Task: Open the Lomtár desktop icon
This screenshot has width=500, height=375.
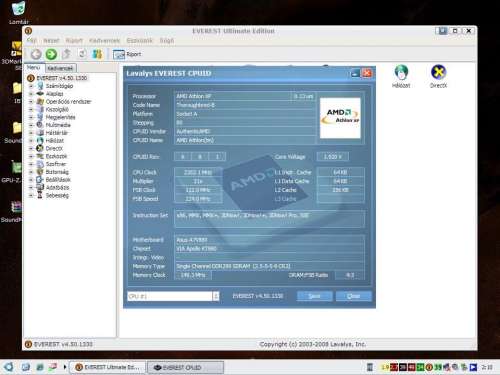Action: pyautogui.click(x=18, y=13)
